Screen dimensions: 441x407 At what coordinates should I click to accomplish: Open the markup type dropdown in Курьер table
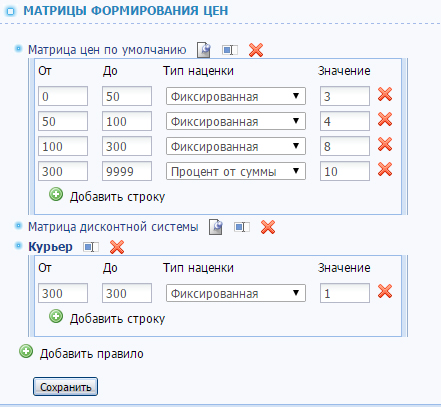236,293
